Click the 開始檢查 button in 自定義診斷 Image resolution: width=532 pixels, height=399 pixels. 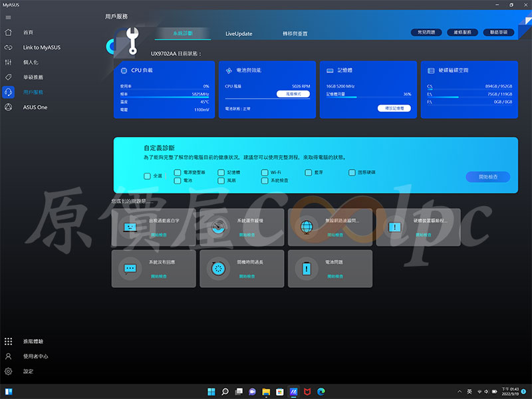point(488,177)
